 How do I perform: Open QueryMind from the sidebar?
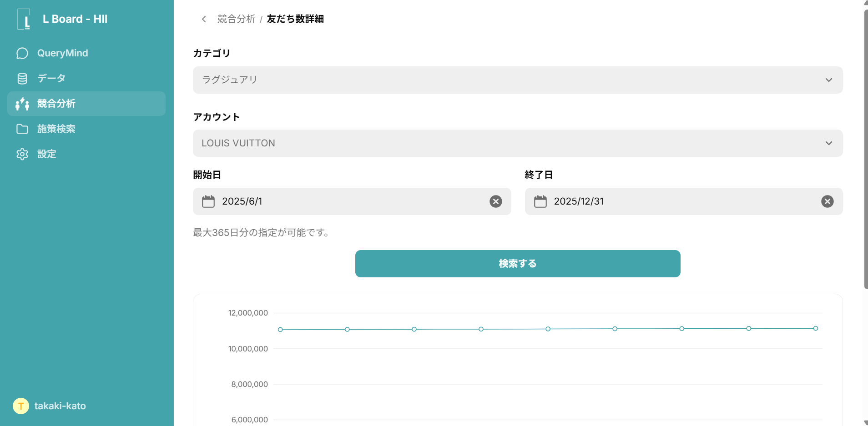62,53
